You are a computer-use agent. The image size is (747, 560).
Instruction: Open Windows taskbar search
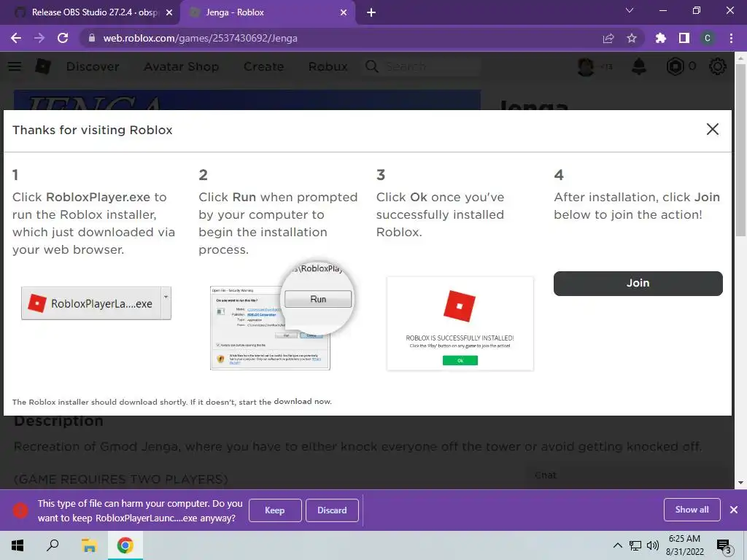click(x=53, y=545)
